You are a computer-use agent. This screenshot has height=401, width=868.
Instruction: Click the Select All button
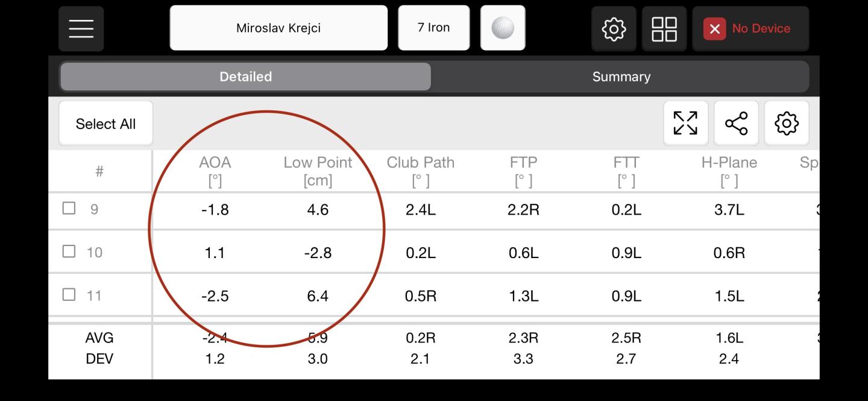(x=105, y=124)
